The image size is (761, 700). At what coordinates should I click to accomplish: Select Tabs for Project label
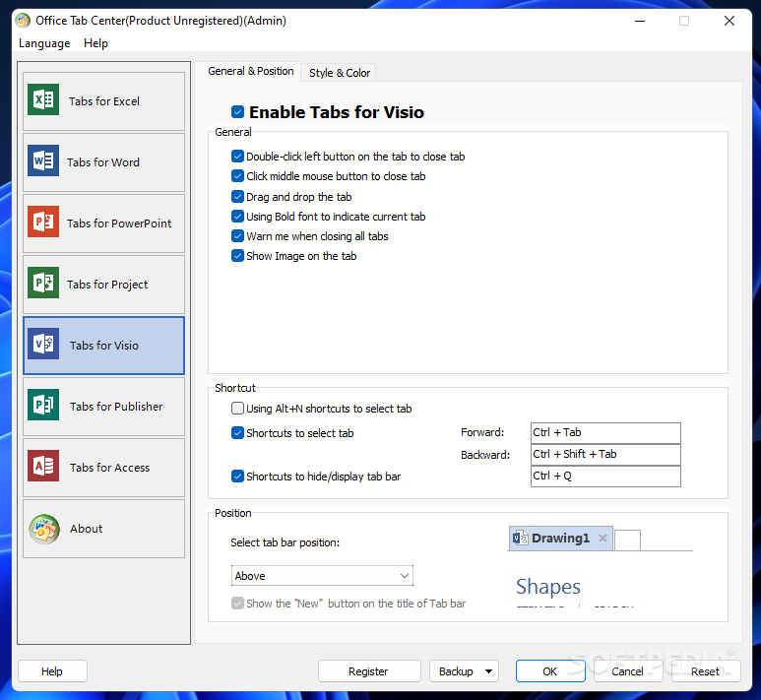107,285
